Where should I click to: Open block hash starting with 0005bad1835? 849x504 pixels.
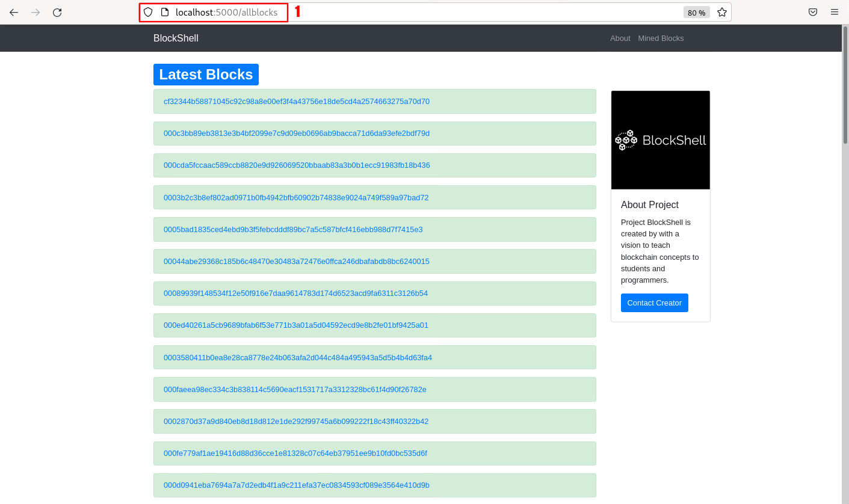pos(293,229)
